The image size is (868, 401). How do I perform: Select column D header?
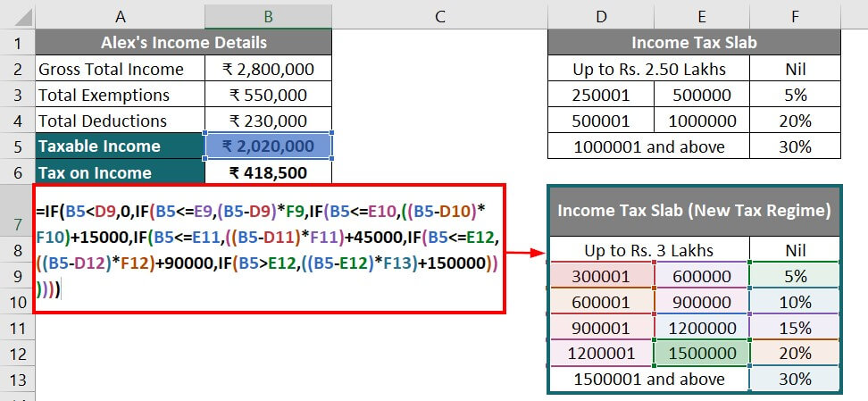coord(601,17)
